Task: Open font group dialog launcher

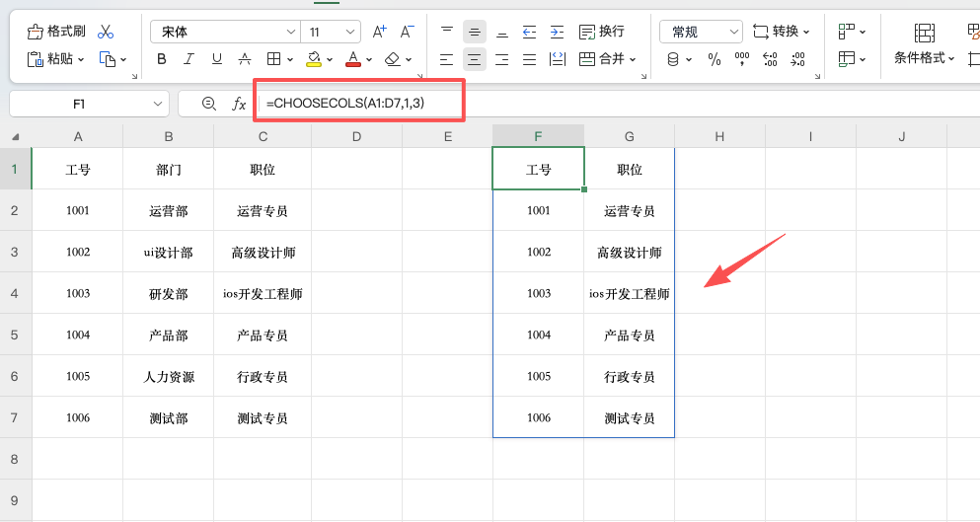Action: [x=419, y=76]
